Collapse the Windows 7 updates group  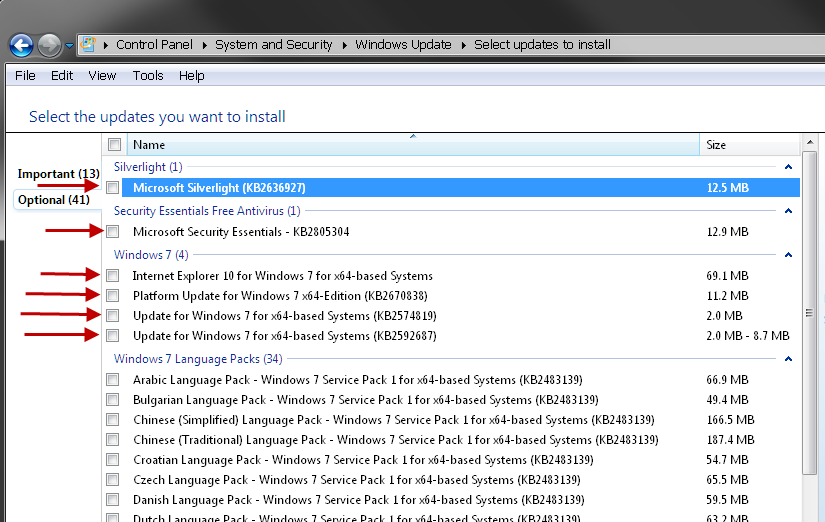click(x=788, y=255)
